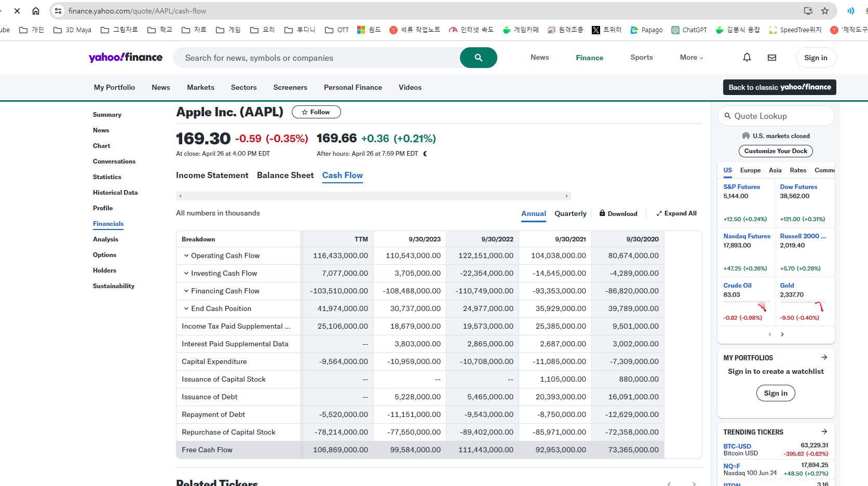Image resolution: width=868 pixels, height=486 pixels.
Task: Open the SpeedTree위치 bookmark
Action: tap(795, 30)
